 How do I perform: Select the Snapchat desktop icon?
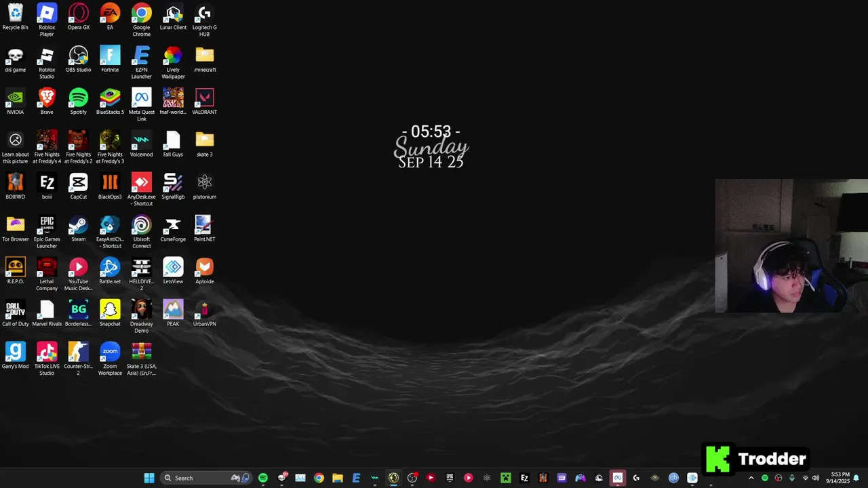pos(110,314)
